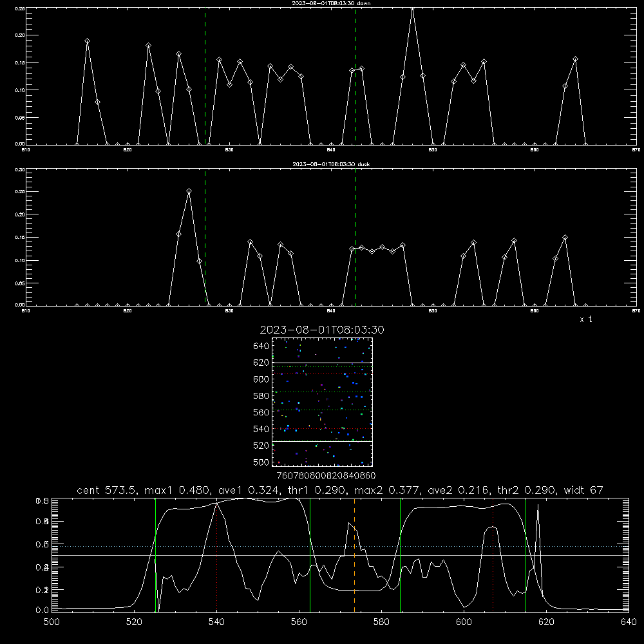Viewport: 644px width, 644px height.
Task: Click the "640" x-axis label of bottom plot
Action: [629, 622]
